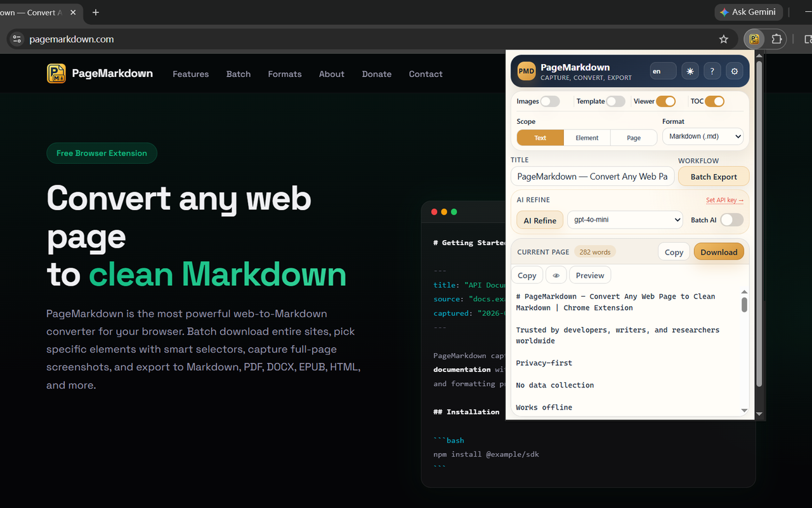The image size is (812, 508).
Task: Open the en language selector
Action: click(663, 71)
